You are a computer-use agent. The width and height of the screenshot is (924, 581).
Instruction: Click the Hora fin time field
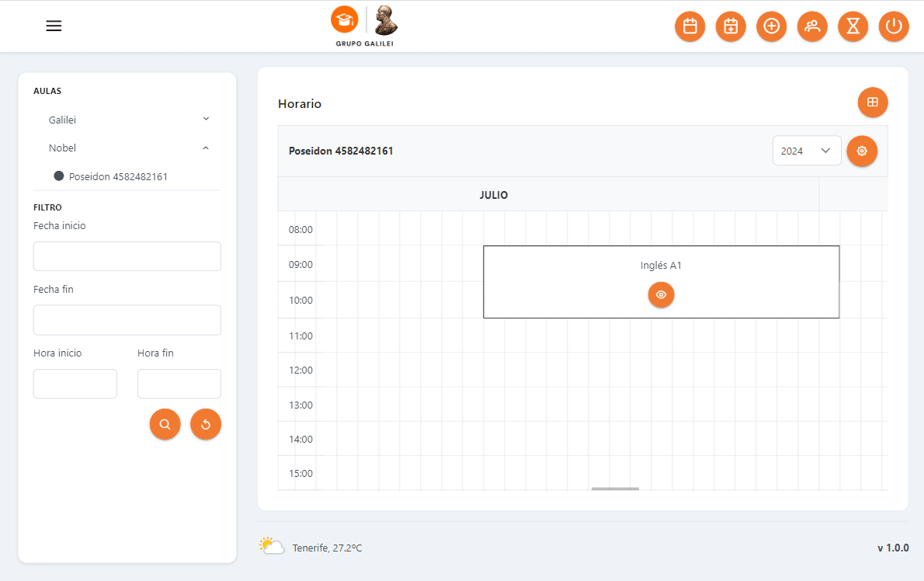coord(179,384)
